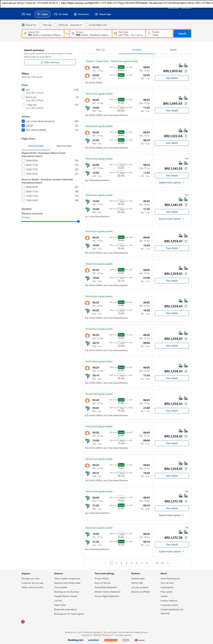The width and height of the screenshot is (213, 644).
Task: Click the swap origin and destination arrows icon
Action: pyautogui.click(x=67, y=33)
